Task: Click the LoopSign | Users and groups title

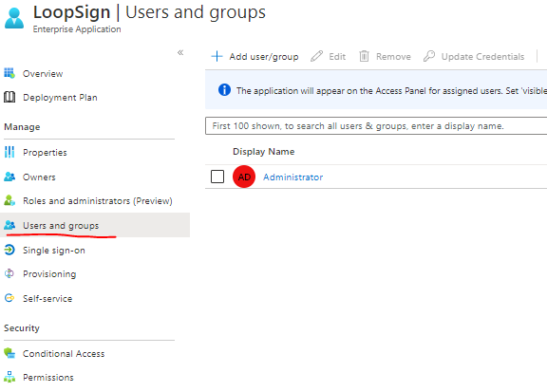Action: point(149,12)
